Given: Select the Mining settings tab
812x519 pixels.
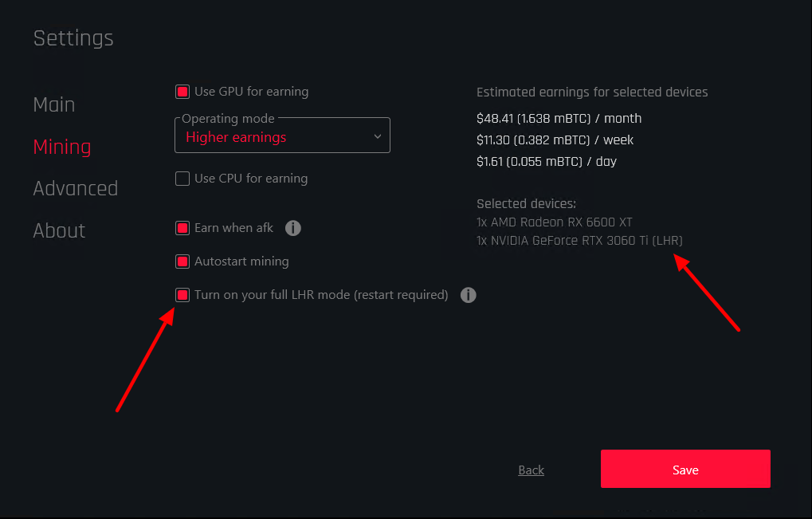Looking at the screenshot, I should pyautogui.click(x=62, y=147).
